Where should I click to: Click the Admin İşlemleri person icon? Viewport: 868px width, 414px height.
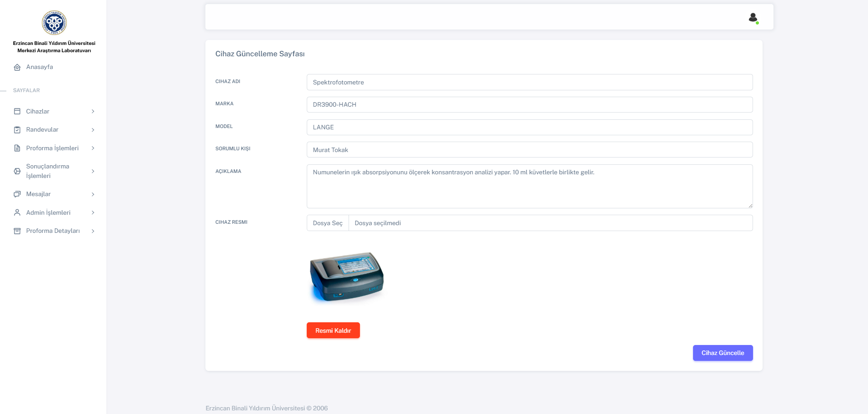coord(17,212)
